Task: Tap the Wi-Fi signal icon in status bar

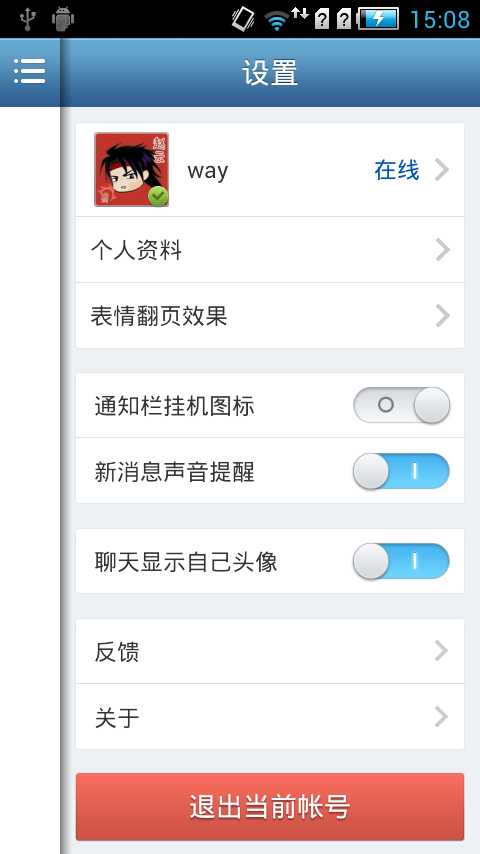Action: pyautogui.click(x=277, y=21)
